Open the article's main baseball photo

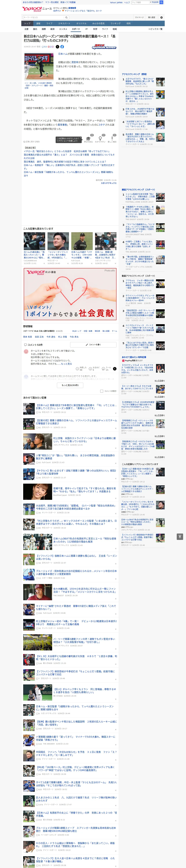click(x=39, y=67)
